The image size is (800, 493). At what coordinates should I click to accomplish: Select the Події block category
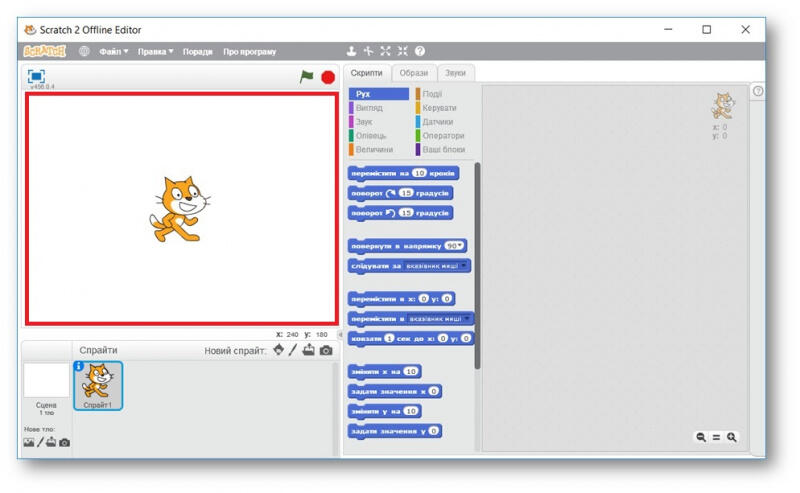click(444, 94)
